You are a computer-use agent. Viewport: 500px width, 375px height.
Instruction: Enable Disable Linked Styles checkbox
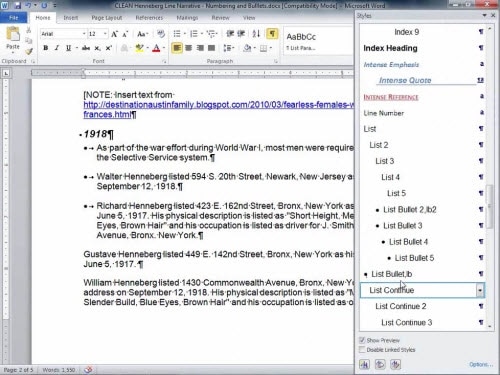click(362, 349)
